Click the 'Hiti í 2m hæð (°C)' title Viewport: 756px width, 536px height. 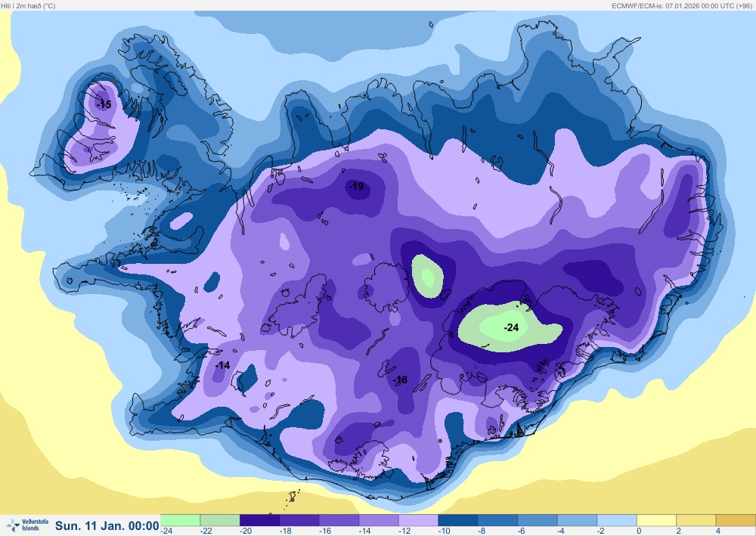[x=28, y=6]
